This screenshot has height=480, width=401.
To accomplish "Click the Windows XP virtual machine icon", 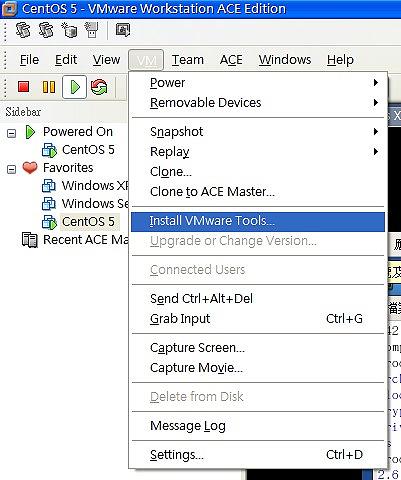I will click(x=49, y=186).
